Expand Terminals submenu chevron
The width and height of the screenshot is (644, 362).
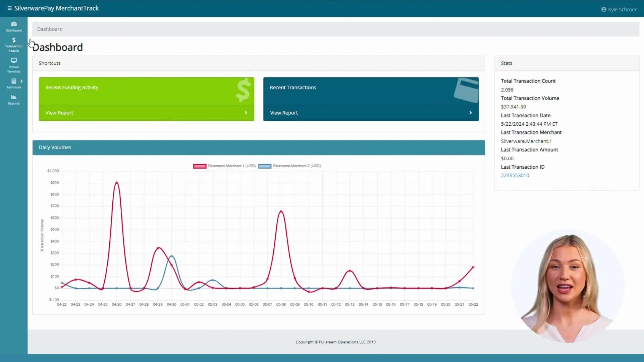pos(21,81)
